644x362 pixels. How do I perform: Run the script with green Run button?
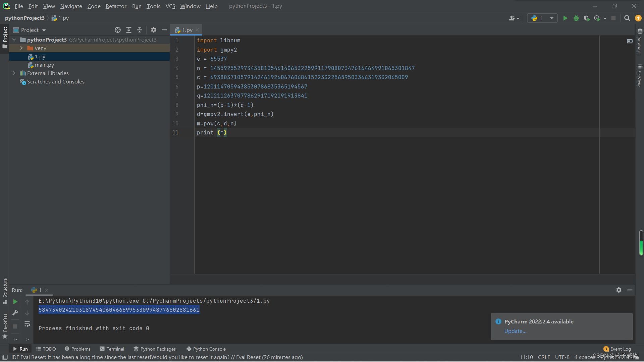pyautogui.click(x=565, y=18)
